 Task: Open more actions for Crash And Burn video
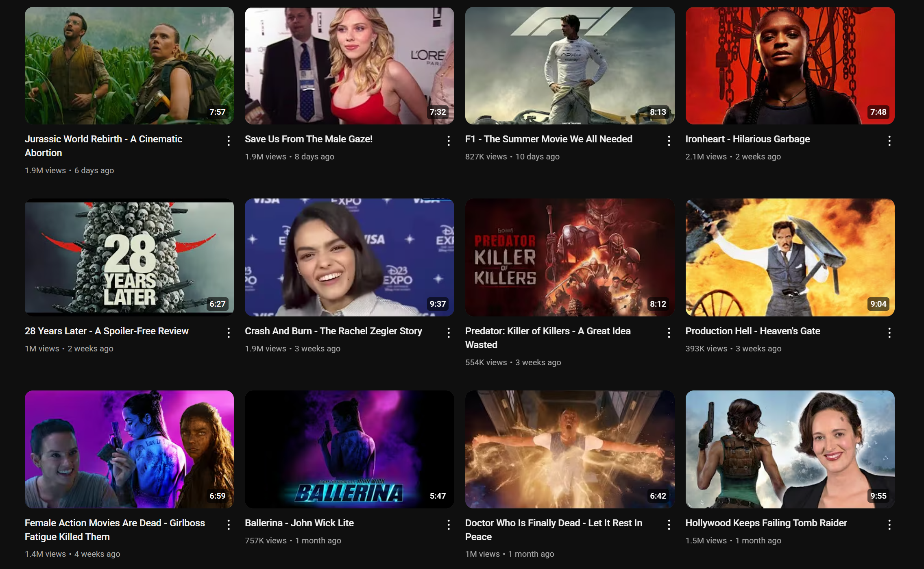click(x=449, y=333)
